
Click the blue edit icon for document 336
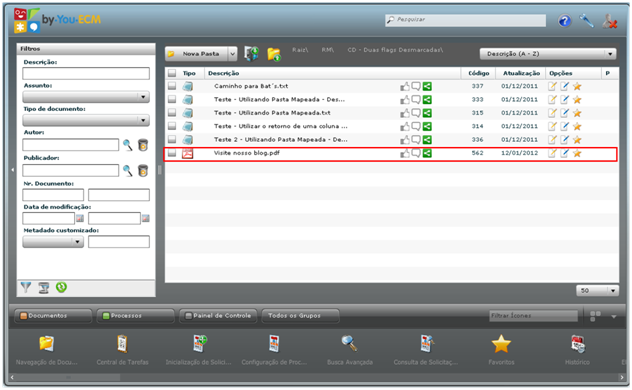(x=565, y=140)
